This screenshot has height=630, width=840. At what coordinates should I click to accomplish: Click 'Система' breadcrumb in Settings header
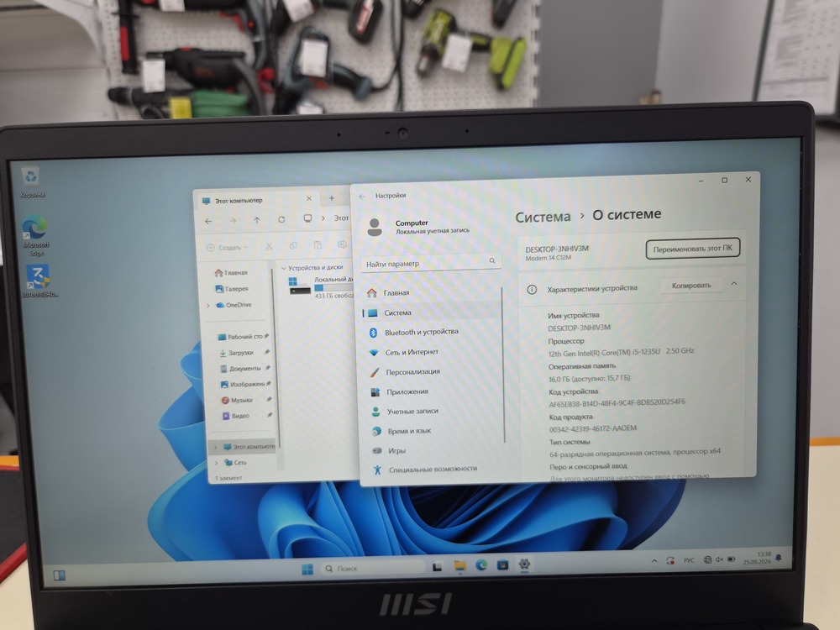(543, 217)
